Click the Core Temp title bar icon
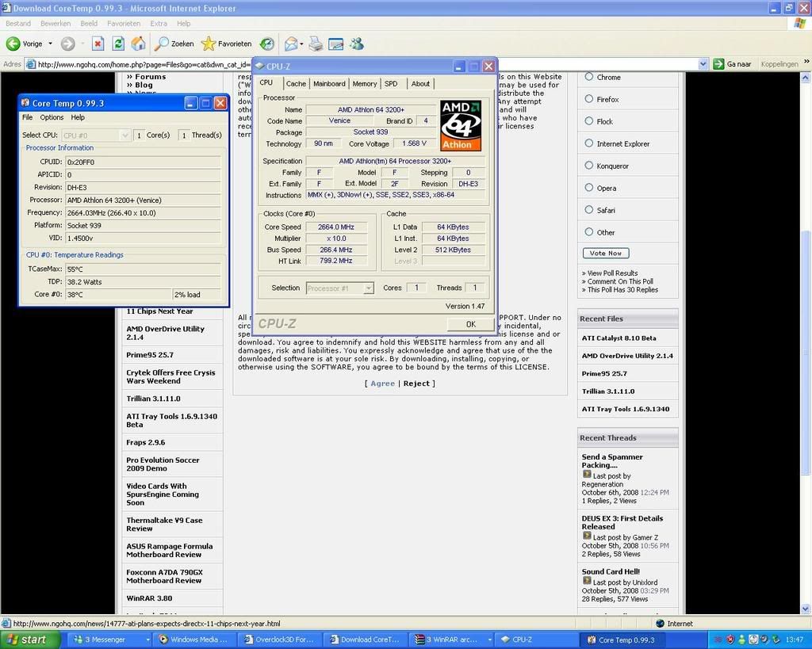 tap(25, 103)
